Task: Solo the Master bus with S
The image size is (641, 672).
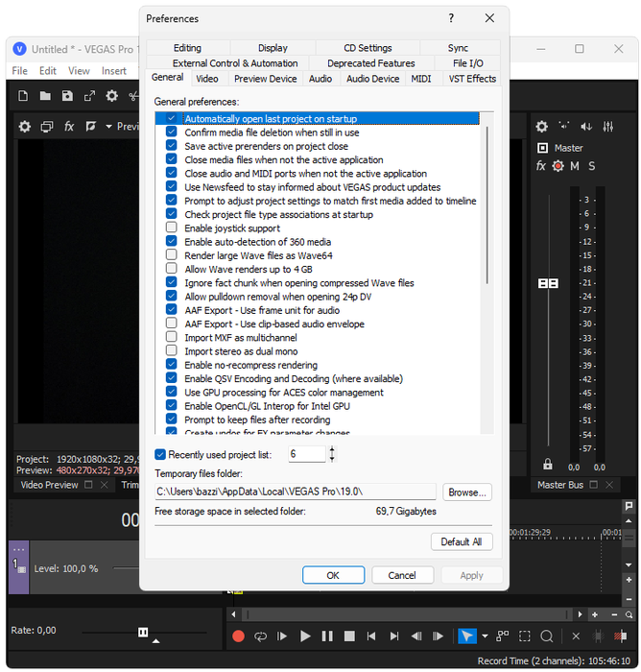Action: point(592,166)
